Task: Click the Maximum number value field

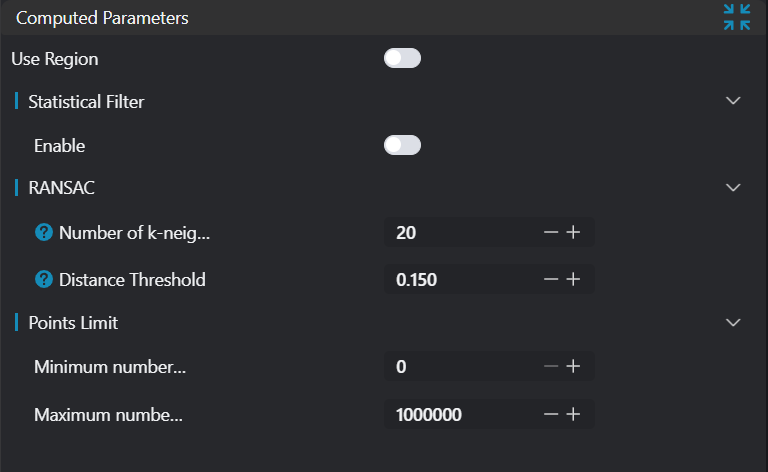Action: click(460, 414)
